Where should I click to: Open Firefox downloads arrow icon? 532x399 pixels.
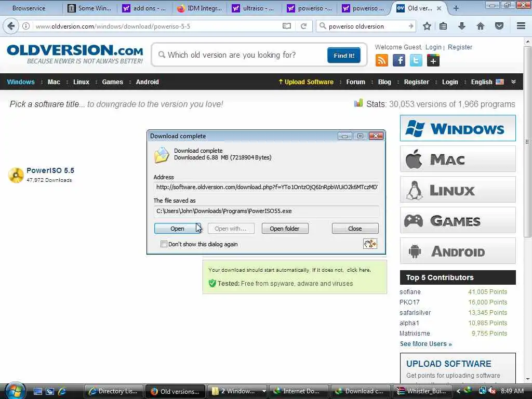tap(462, 26)
